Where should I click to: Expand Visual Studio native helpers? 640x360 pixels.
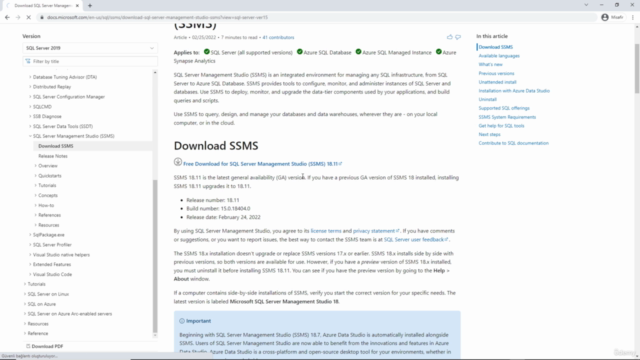click(30, 255)
